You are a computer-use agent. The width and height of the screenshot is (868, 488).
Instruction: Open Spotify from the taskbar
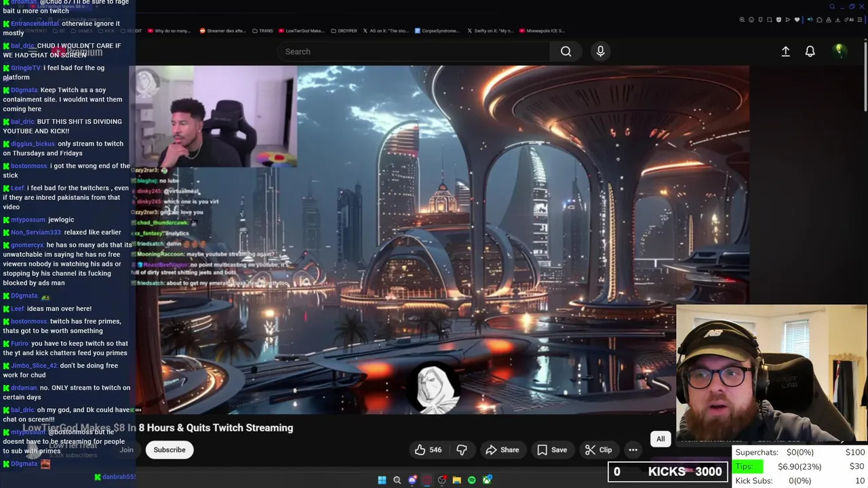pos(472,481)
